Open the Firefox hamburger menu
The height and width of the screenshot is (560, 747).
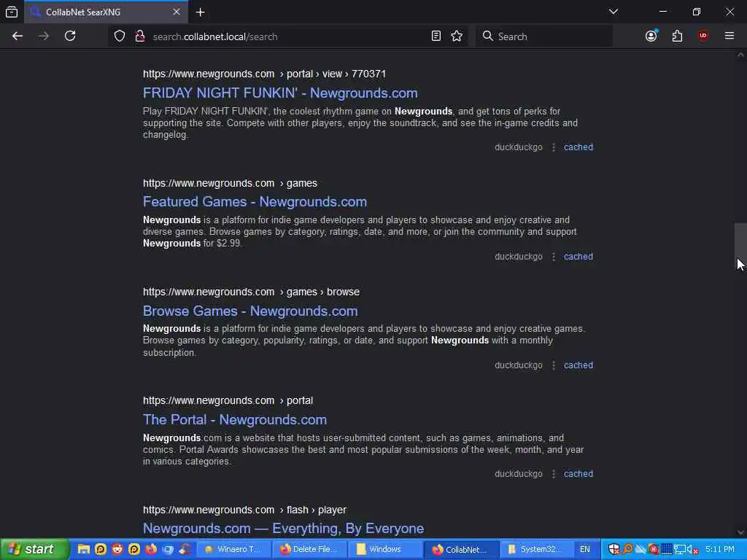point(729,36)
